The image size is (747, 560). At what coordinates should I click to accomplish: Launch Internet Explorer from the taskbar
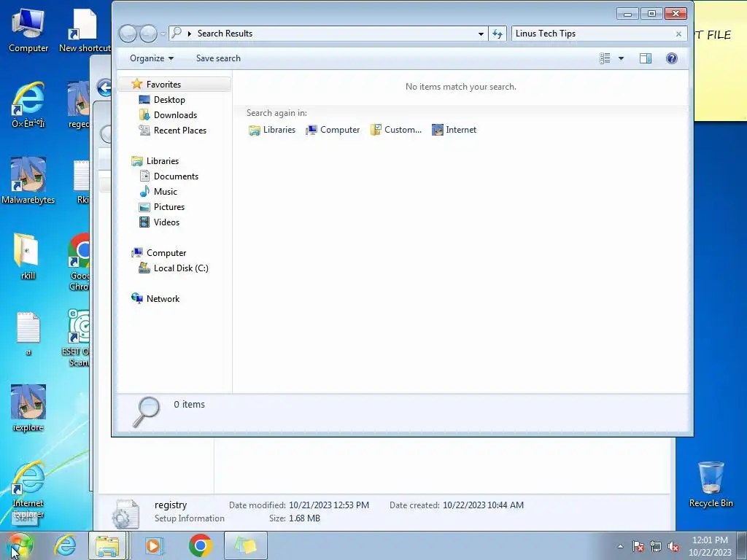[x=65, y=545]
